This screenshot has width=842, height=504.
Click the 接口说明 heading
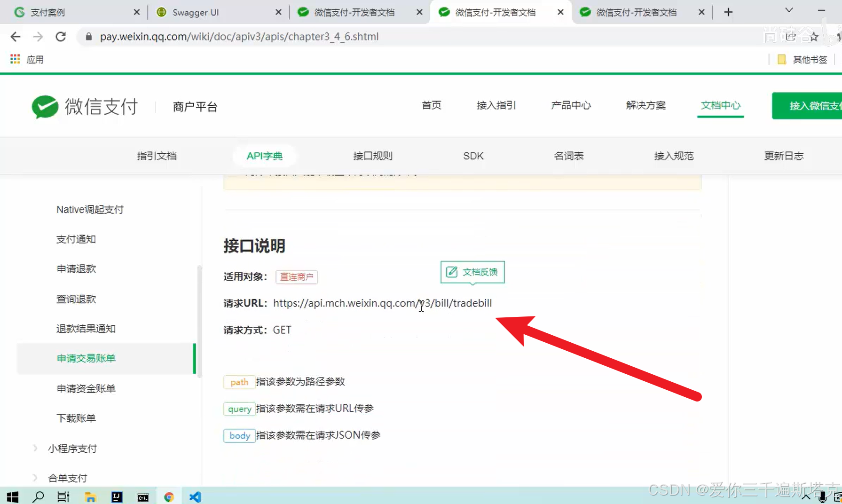254,246
